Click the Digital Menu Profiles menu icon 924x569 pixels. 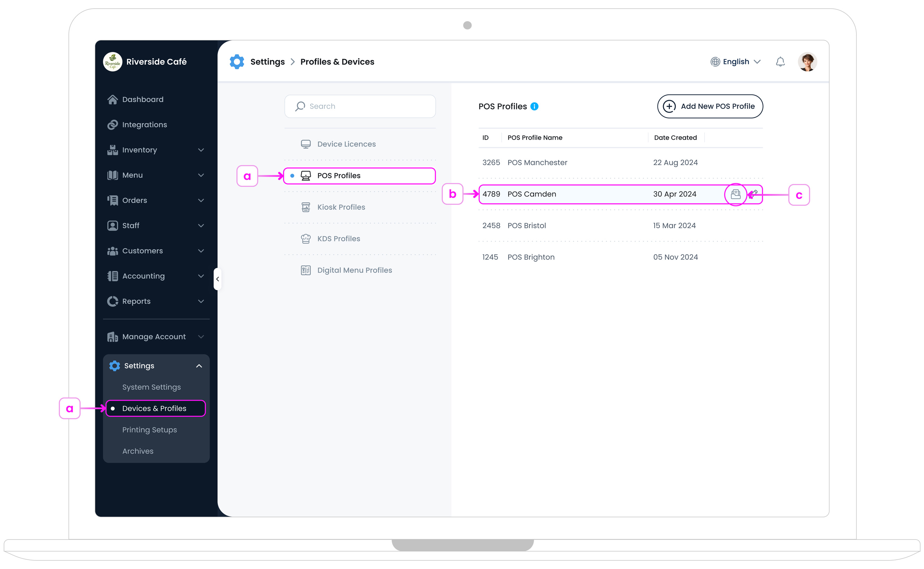click(306, 270)
